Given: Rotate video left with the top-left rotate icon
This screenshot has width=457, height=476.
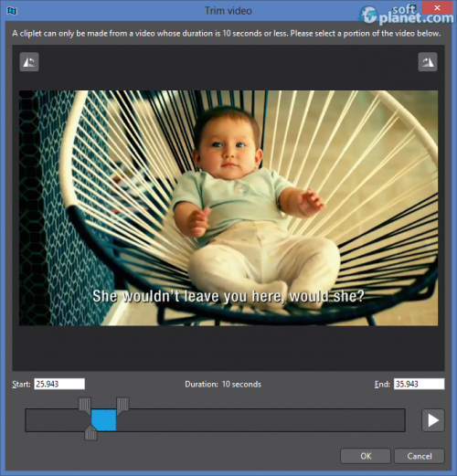Looking at the screenshot, I should pos(29,62).
